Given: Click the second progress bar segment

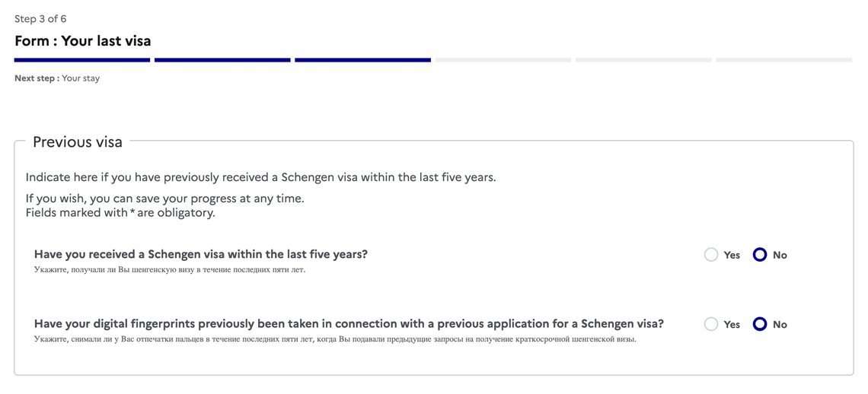Looking at the screenshot, I should (x=222, y=59).
